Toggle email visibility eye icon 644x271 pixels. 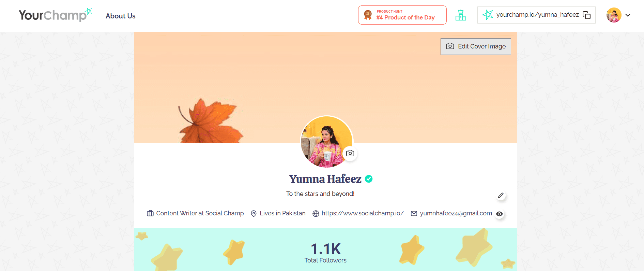point(499,214)
